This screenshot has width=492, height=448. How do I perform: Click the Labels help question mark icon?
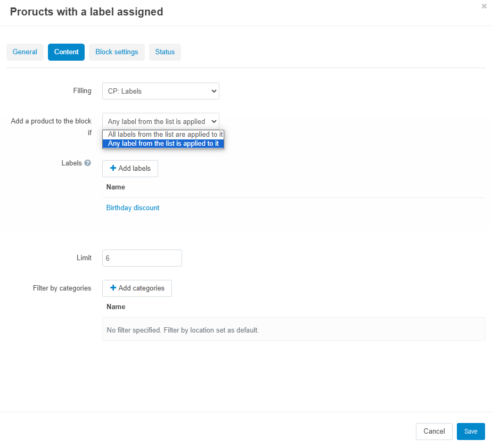87,163
